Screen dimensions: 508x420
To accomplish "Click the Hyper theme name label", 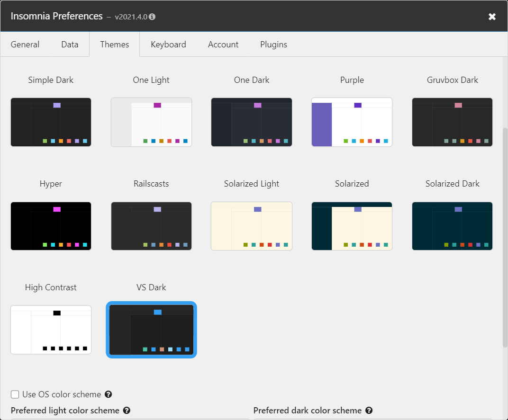I will (51, 184).
